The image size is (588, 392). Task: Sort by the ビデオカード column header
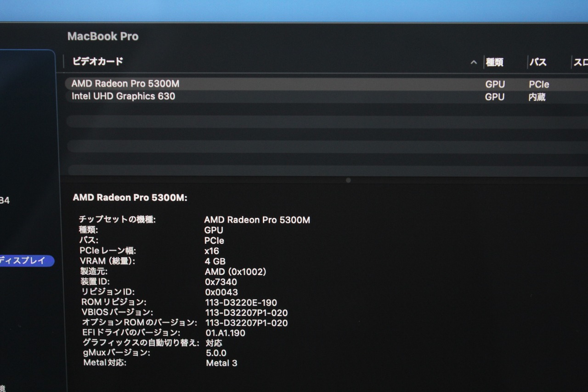[x=97, y=61]
